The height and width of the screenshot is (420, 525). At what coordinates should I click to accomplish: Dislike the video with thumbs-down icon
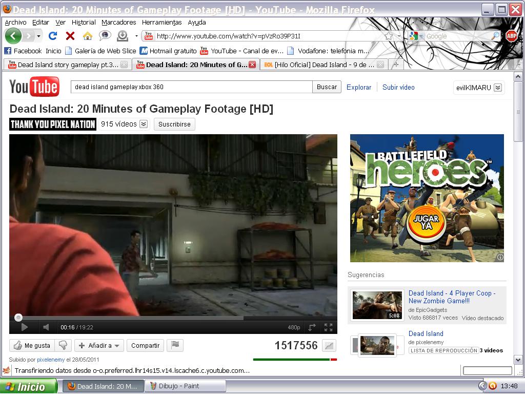(63, 345)
